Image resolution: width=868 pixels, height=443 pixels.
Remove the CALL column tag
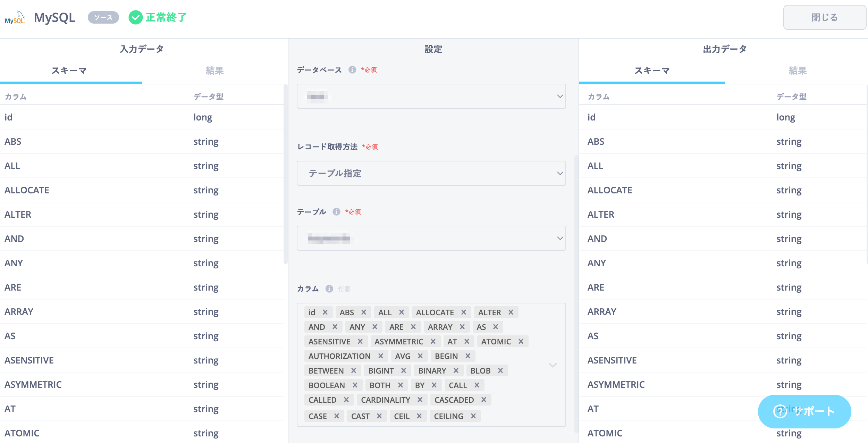477,385
